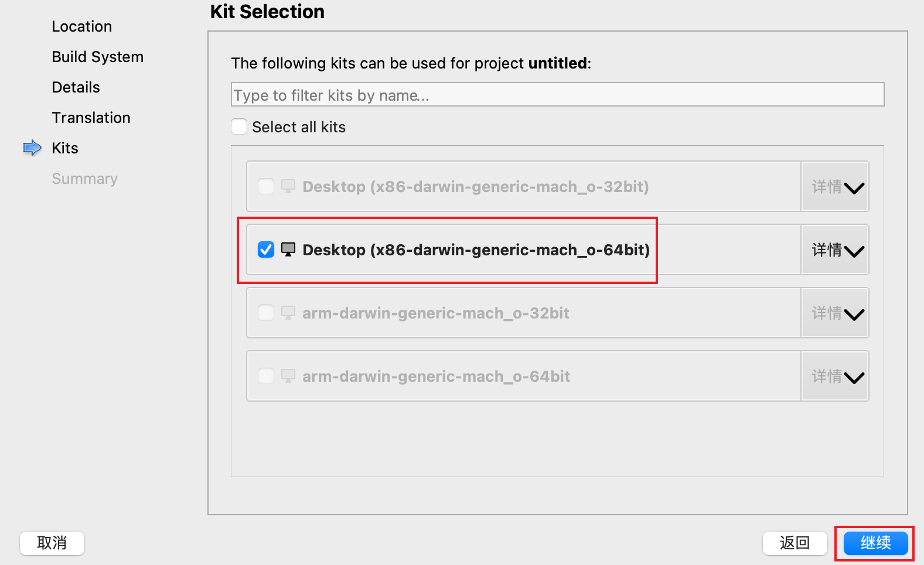Open the Translation wizard step

pos(91,118)
